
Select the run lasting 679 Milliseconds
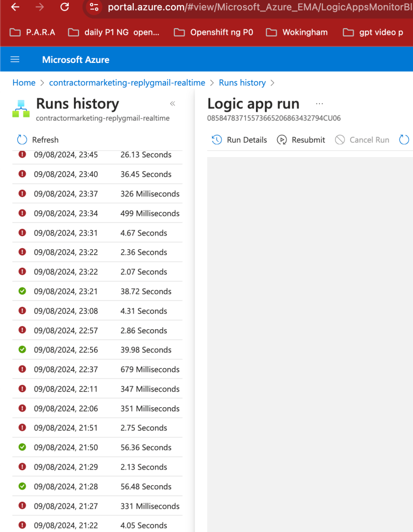(x=97, y=369)
